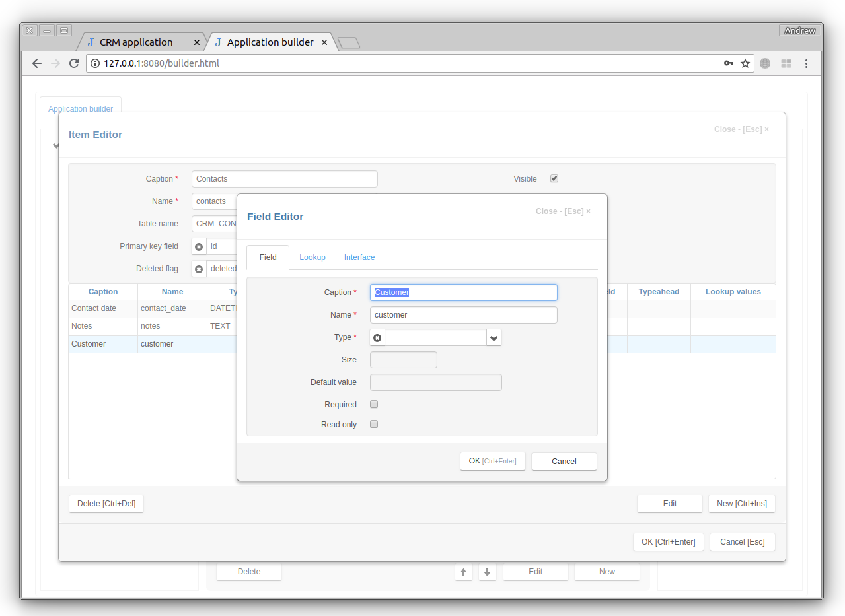
Task: Select the Customer row caption cell
Action: click(x=103, y=344)
